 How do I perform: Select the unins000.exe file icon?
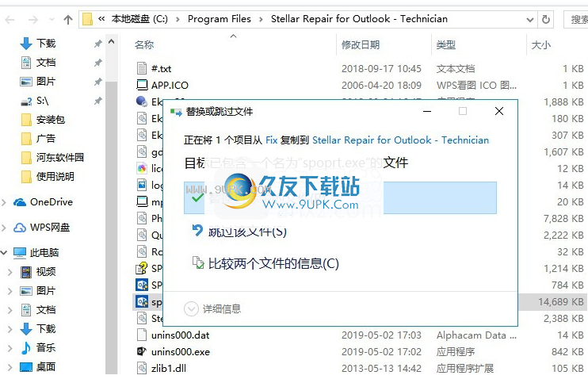pyautogui.click(x=142, y=351)
